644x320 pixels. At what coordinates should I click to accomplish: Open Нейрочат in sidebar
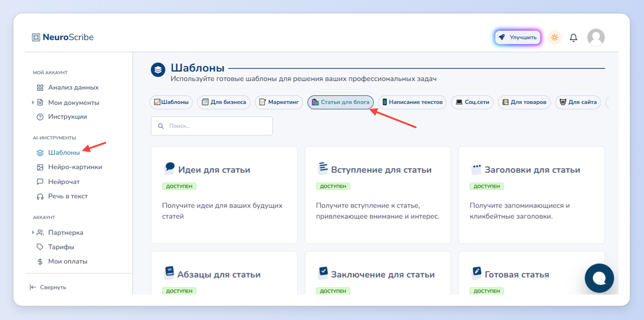click(64, 182)
